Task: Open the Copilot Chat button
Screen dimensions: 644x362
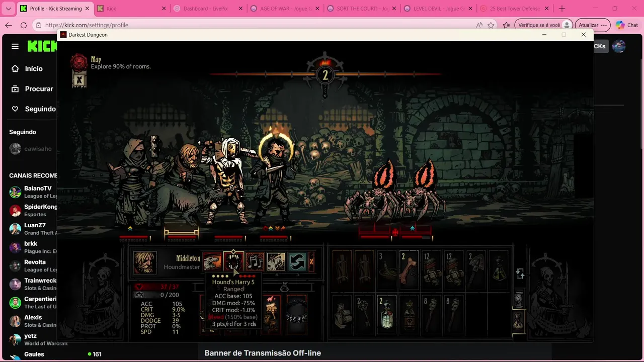Action: coord(627,25)
